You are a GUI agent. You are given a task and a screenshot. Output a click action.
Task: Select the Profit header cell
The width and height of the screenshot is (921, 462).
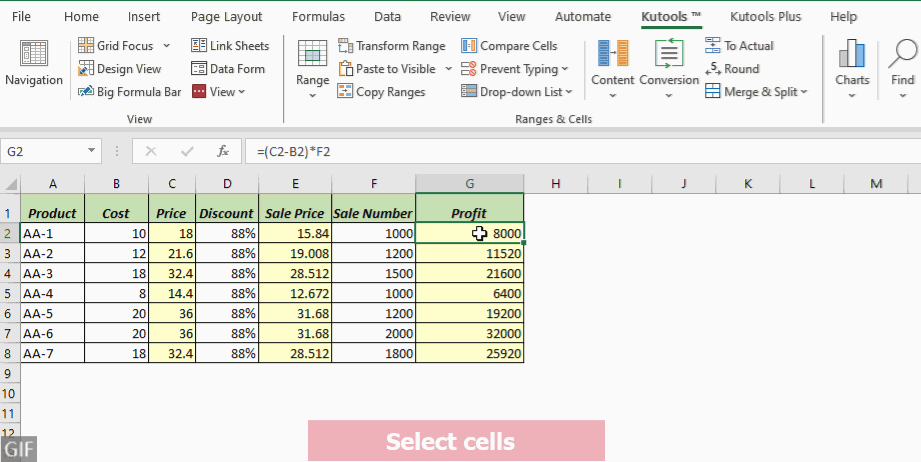(469, 209)
